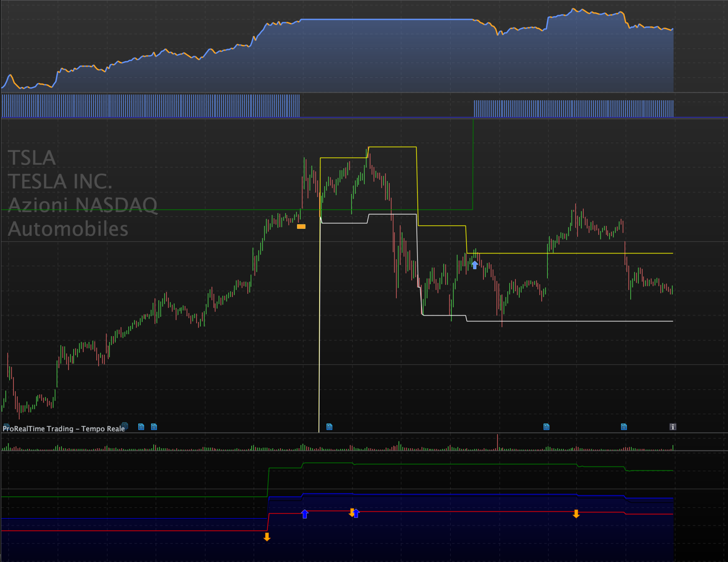
Task: Click the faded document icon above 'Tempo Reale' text
Action: [124, 425]
